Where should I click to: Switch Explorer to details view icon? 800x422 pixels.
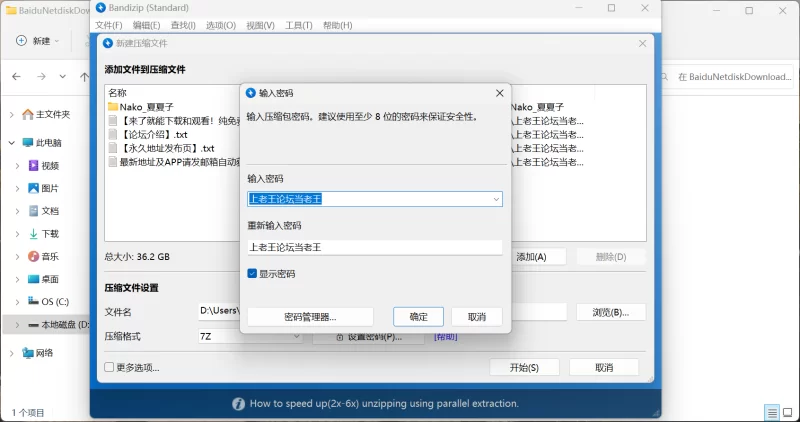pos(772,412)
